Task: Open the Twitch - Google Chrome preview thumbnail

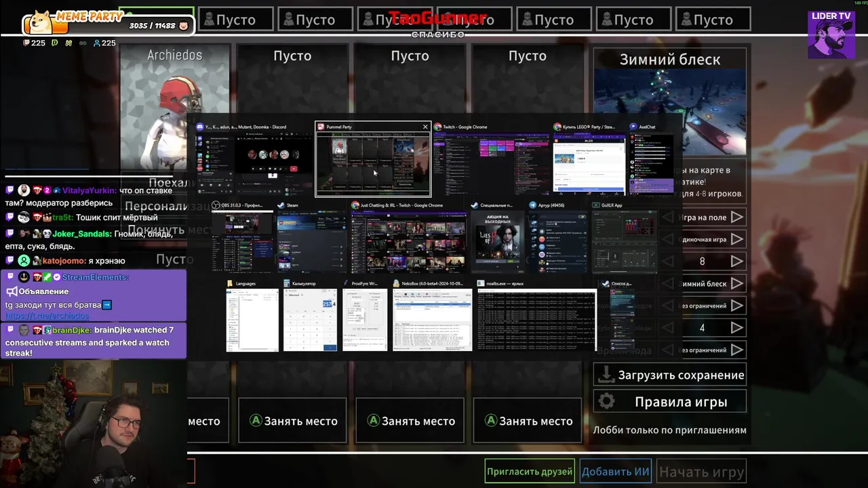Action: [491, 164]
